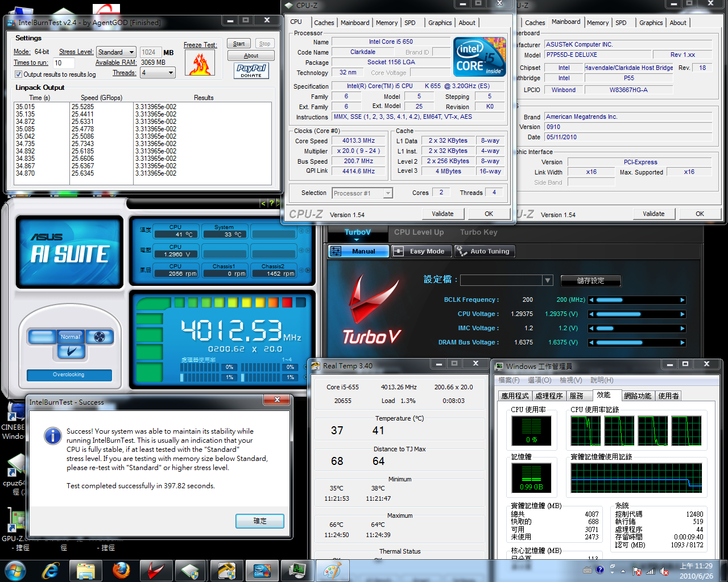
Task: Click the flame Freeze Test image
Action: click(x=200, y=64)
